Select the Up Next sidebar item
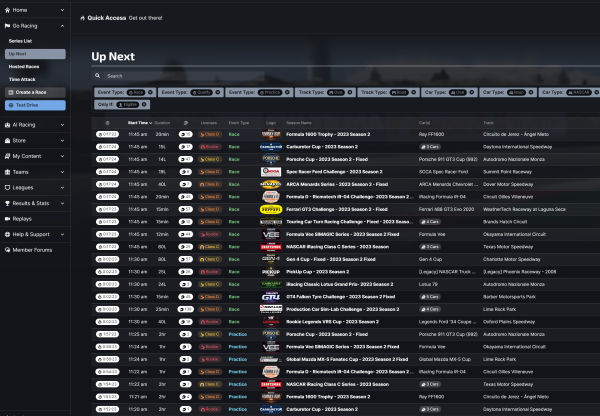The width and height of the screenshot is (600, 416). pos(35,54)
